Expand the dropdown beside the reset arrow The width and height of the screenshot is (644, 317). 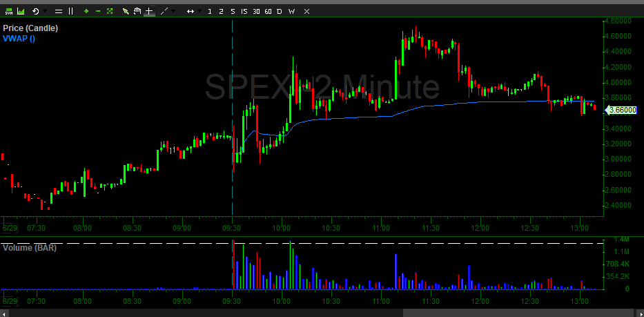pos(45,12)
